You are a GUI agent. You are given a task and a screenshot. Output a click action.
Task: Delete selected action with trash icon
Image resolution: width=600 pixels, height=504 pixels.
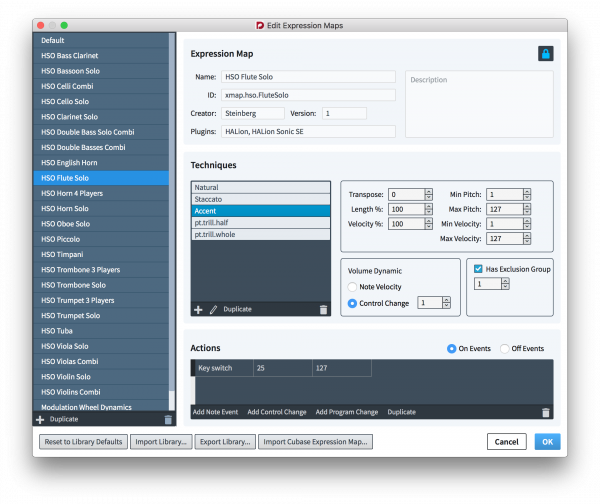tap(546, 412)
